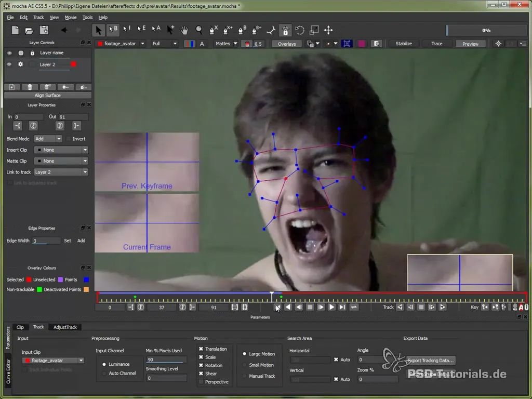Select the Hand pan tool

pyautogui.click(x=184, y=30)
